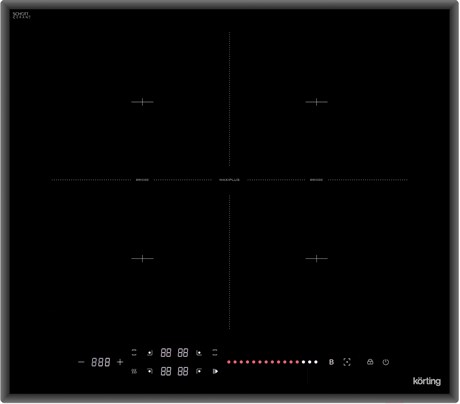Select the front-right zone selector icon

[x=199, y=371]
